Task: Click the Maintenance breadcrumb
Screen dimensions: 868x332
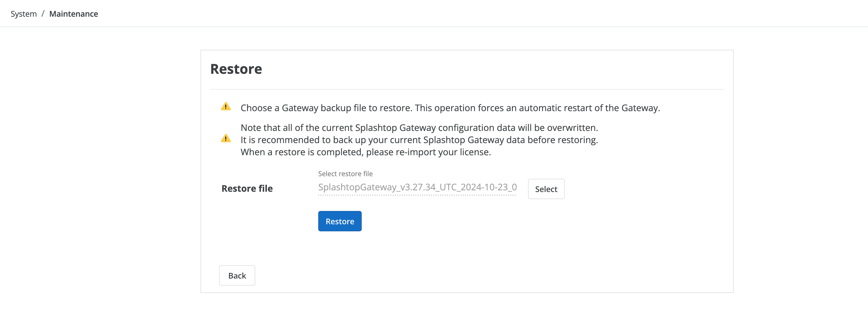Action: 73,14
